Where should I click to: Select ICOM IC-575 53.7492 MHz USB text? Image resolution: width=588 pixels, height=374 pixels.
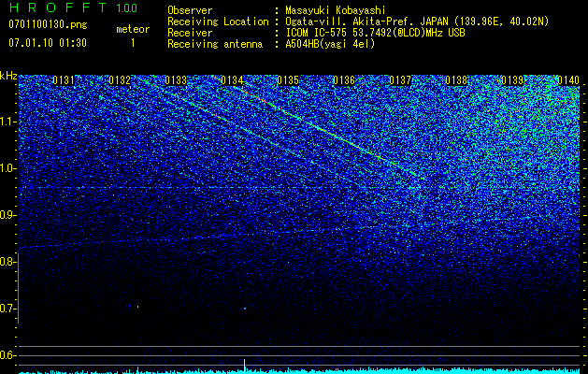click(x=375, y=33)
